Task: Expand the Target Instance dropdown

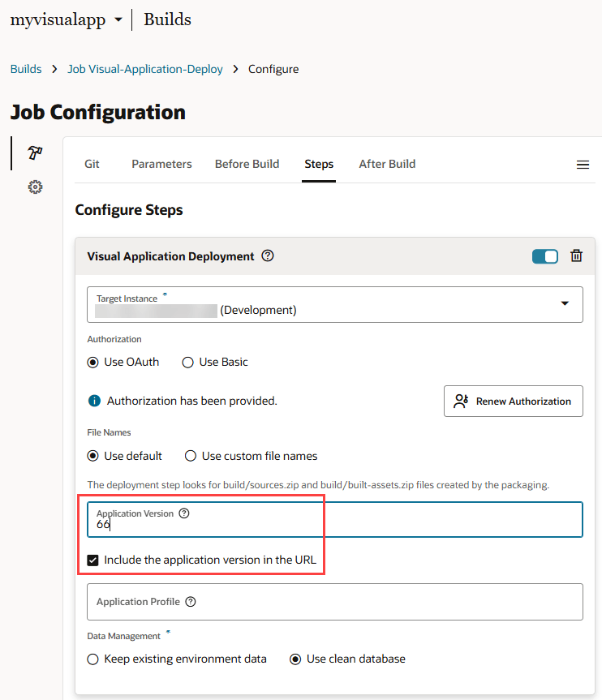Action: (x=565, y=303)
